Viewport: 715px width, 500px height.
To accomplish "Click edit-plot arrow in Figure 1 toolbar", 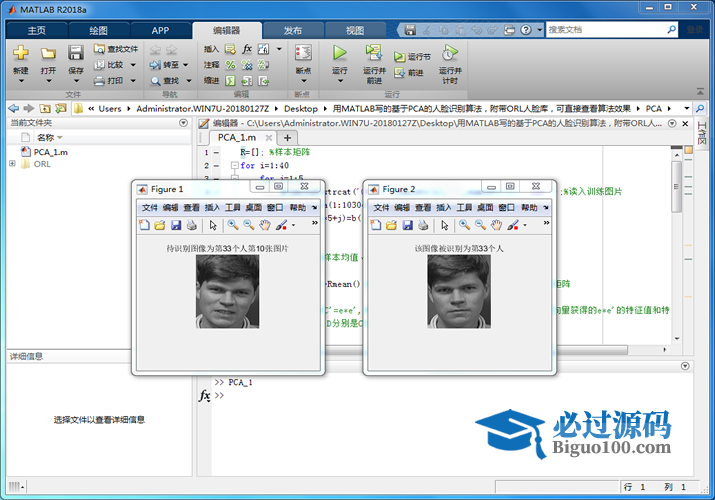I will point(213,225).
